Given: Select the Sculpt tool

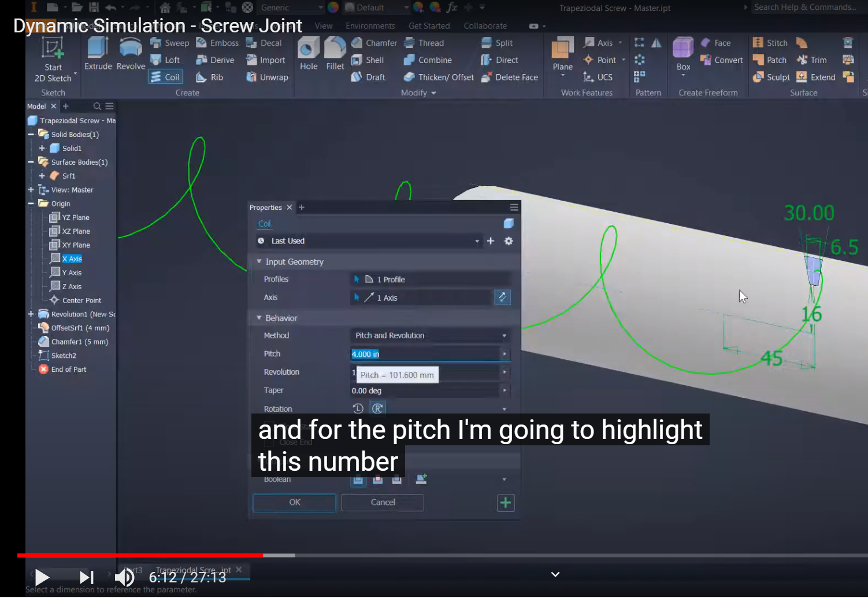Looking at the screenshot, I should click(771, 76).
